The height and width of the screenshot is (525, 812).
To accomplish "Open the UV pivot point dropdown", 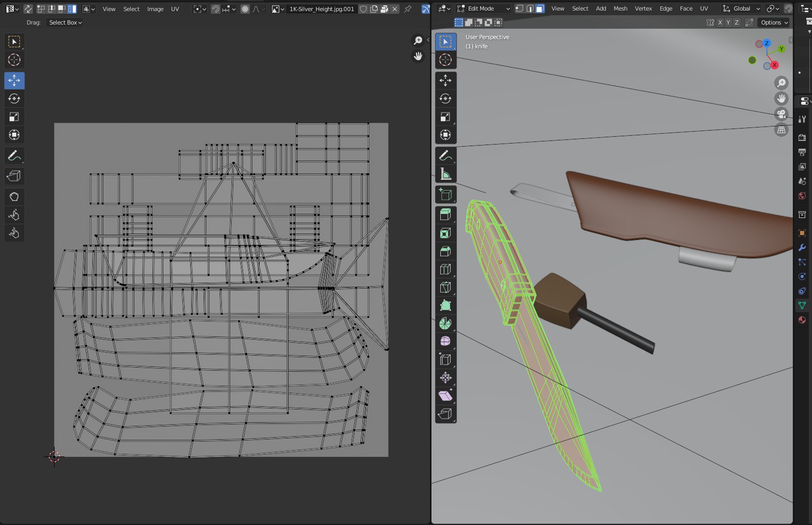I will click(x=198, y=9).
